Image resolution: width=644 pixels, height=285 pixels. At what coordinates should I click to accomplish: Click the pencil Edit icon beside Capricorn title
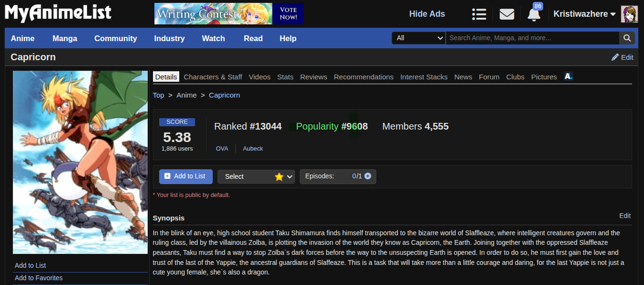coord(622,57)
